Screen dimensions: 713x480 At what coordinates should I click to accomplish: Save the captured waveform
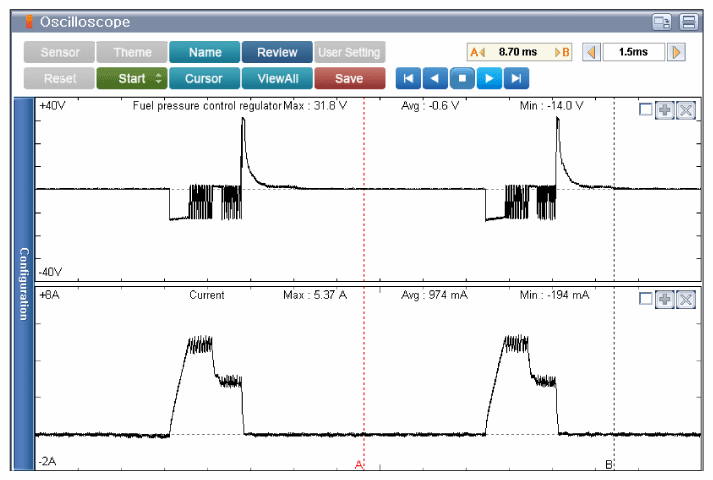coord(349,78)
